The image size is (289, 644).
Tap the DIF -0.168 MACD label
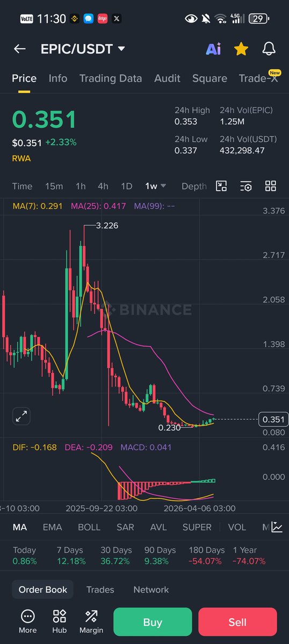pyautogui.click(x=35, y=447)
